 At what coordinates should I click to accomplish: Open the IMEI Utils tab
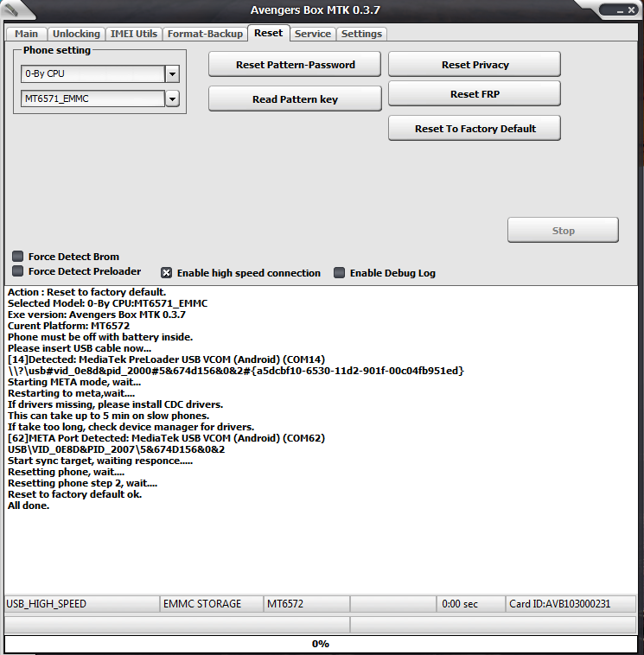click(134, 34)
